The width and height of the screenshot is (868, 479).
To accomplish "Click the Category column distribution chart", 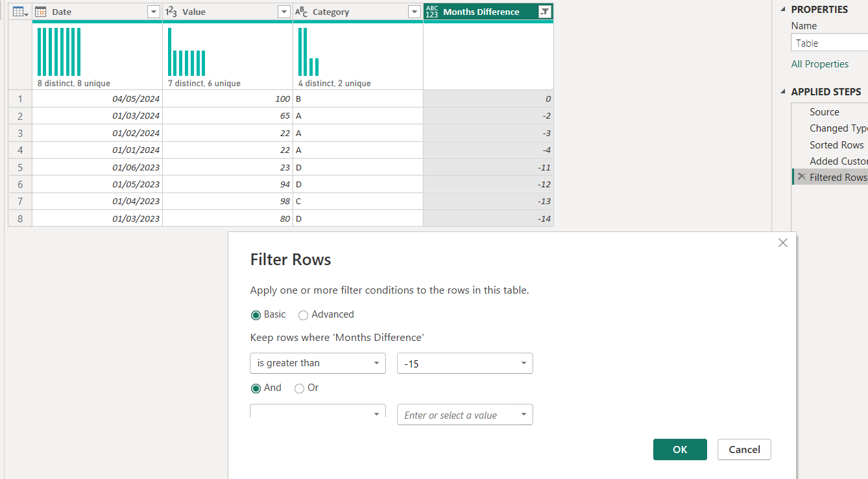I will tap(309, 52).
